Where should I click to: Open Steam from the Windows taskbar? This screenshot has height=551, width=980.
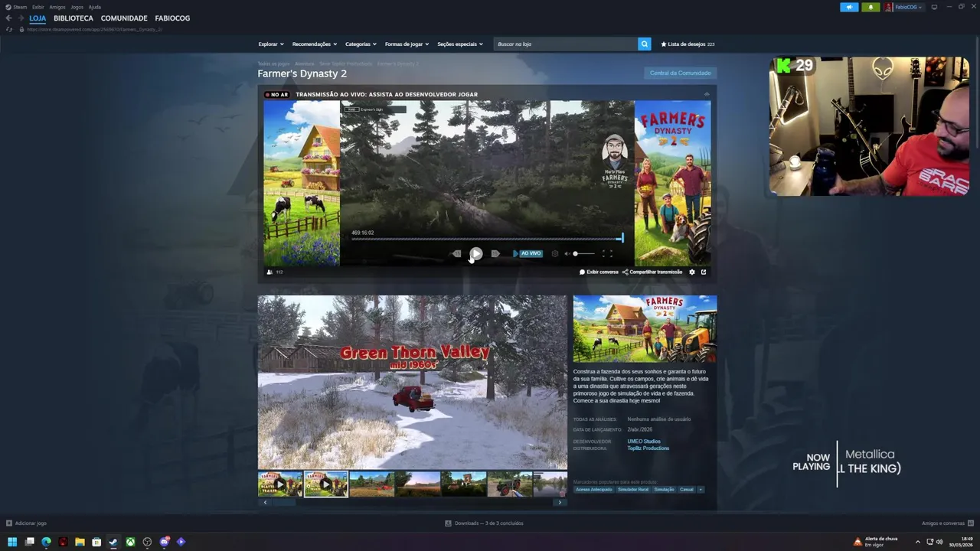(113, 542)
